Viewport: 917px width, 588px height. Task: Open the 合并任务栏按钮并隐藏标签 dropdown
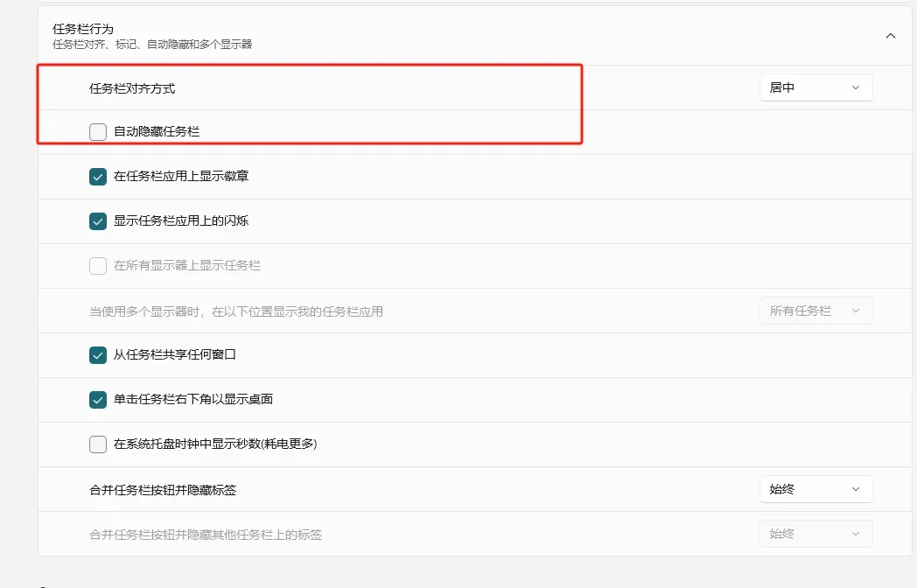coord(815,489)
